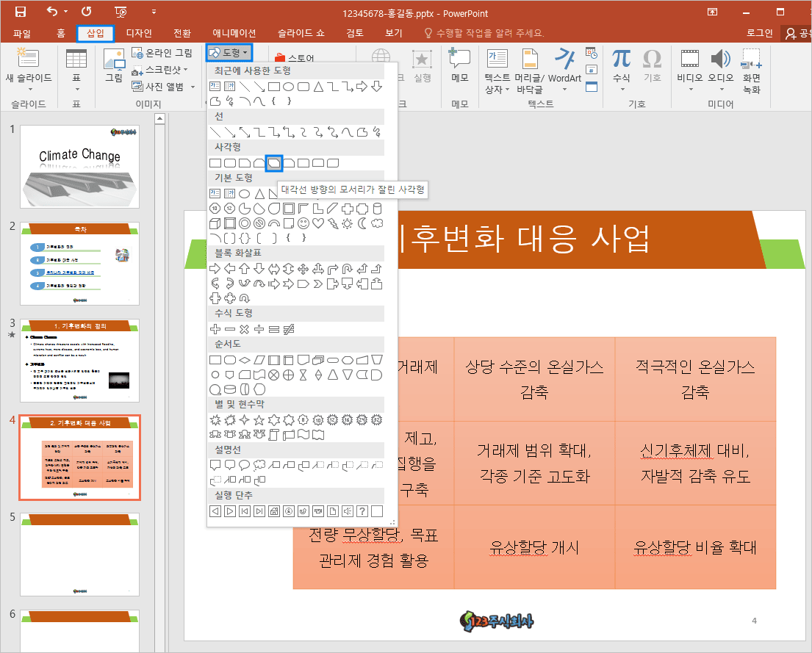The image size is (812, 653).
Task: Open the 검토 tab
Action: click(355, 33)
